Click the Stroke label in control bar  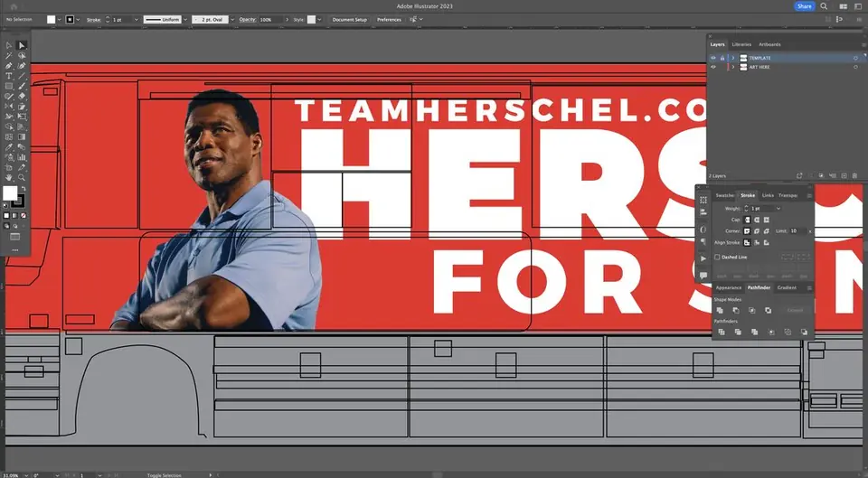tap(93, 19)
